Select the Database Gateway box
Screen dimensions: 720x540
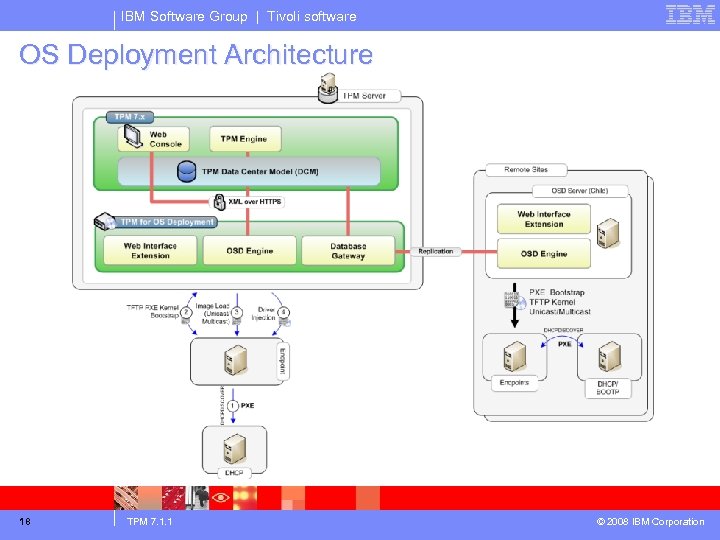tap(348, 251)
